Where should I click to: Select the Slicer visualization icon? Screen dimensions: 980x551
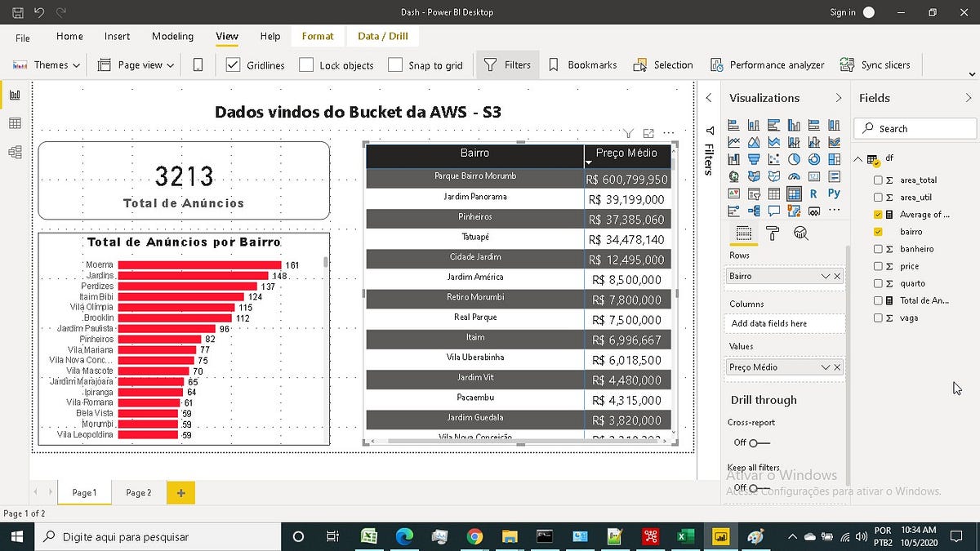pos(753,193)
